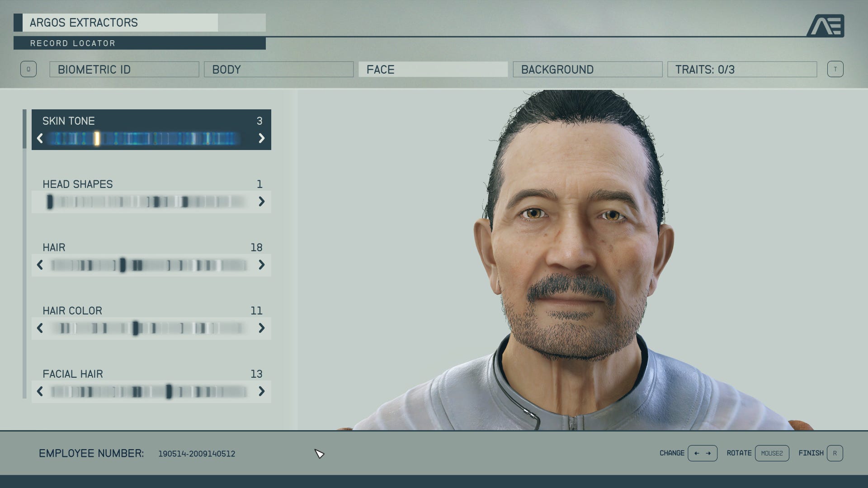Click Facial Hair left arrow
This screenshot has width=868, height=488.
pyautogui.click(x=40, y=391)
